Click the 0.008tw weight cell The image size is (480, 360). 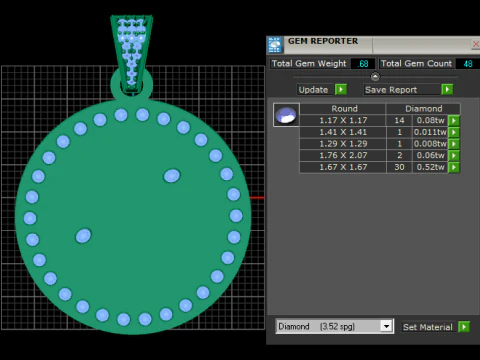tap(430, 144)
